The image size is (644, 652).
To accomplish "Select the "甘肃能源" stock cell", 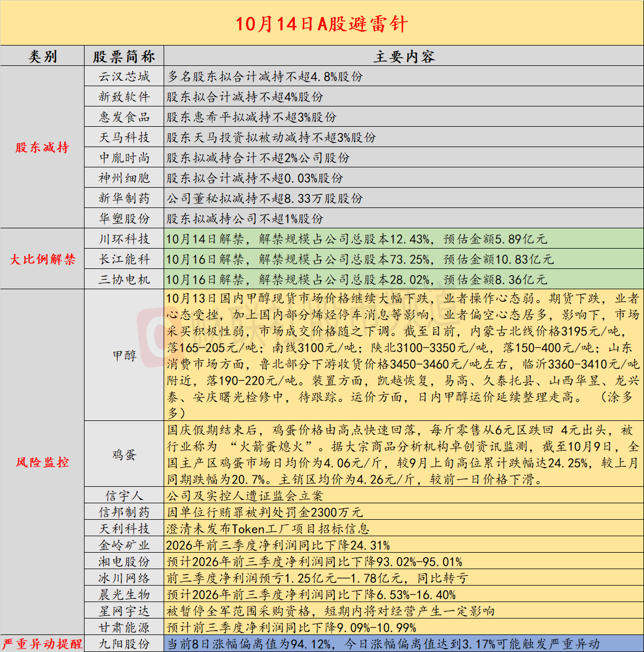I will (124, 627).
